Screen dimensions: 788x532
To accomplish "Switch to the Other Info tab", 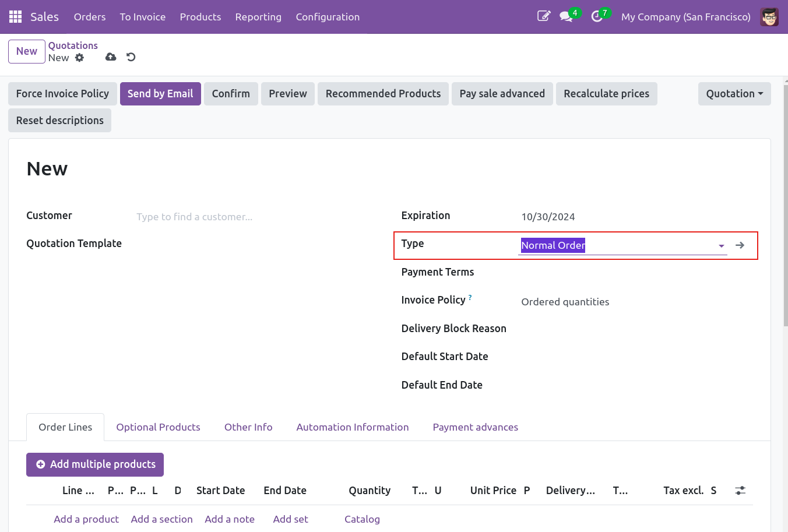I will click(x=248, y=427).
